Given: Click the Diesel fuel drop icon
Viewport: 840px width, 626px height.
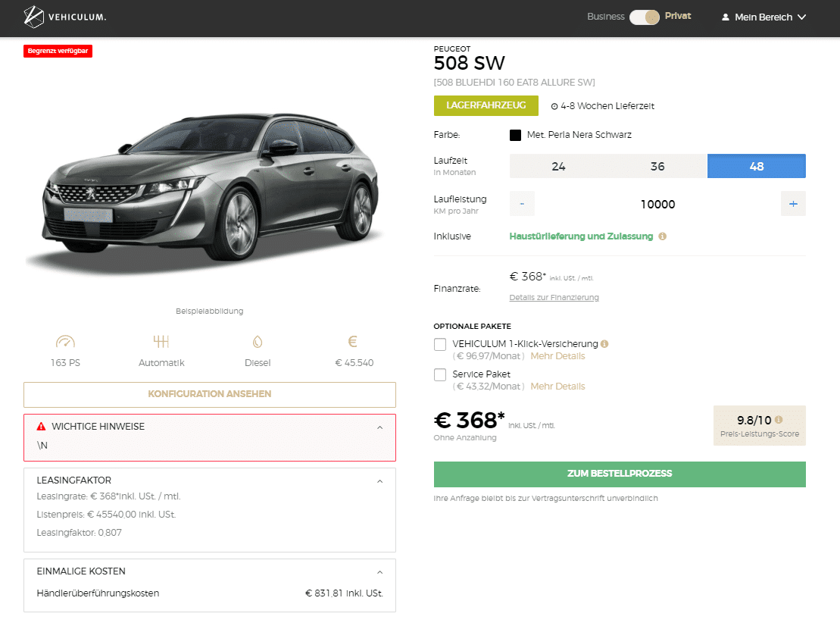Looking at the screenshot, I should (258, 341).
